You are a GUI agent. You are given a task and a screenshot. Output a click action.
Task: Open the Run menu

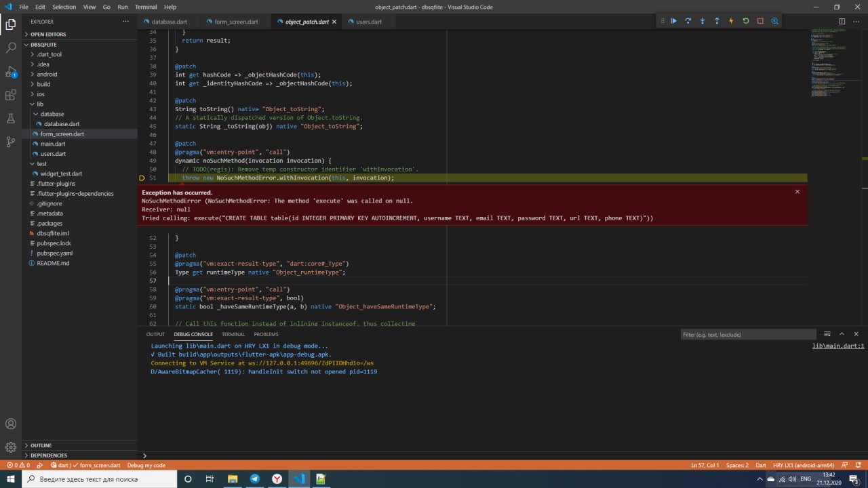pos(122,7)
